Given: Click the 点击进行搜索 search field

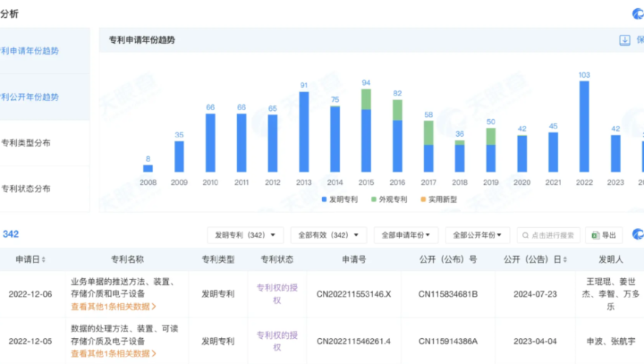Looking at the screenshot, I should (549, 235).
